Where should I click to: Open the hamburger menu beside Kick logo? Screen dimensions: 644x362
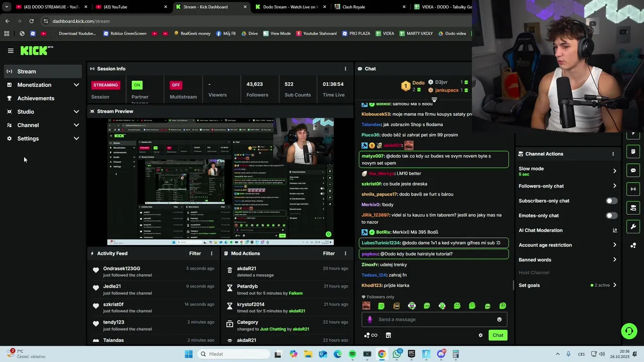11,51
